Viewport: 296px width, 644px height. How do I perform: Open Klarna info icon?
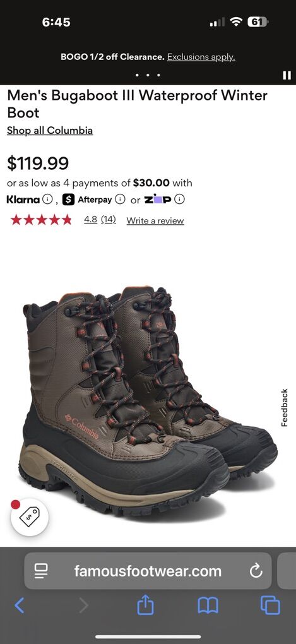47,200
